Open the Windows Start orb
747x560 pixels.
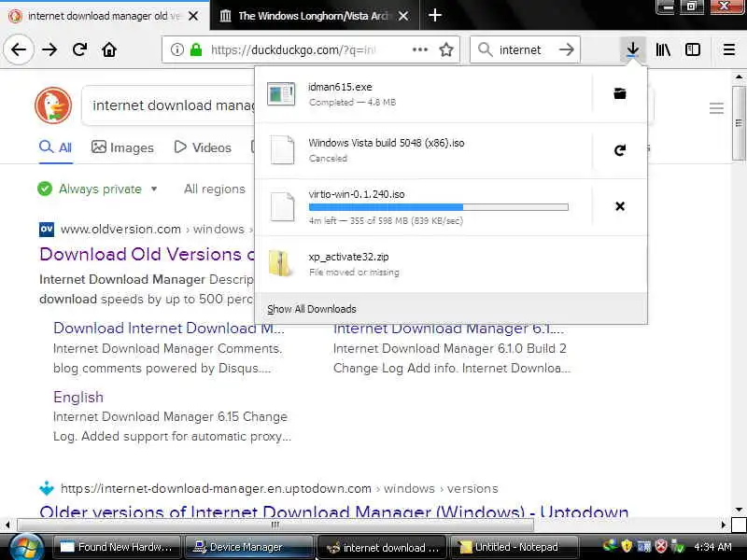click(26, 547)
